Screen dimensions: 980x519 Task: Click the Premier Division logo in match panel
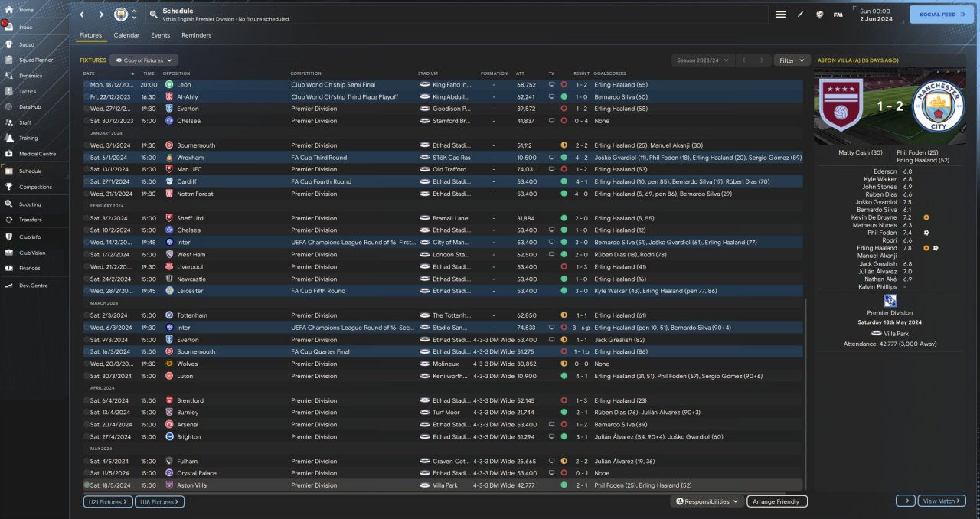coord(890,301)
